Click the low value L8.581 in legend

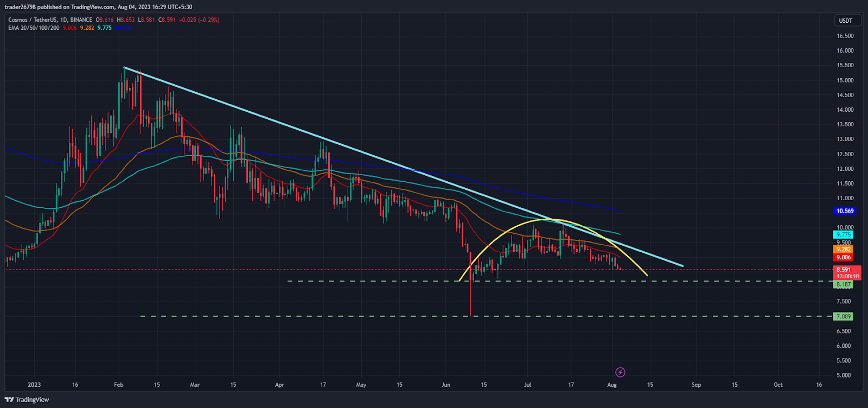[x=147, y=20]
